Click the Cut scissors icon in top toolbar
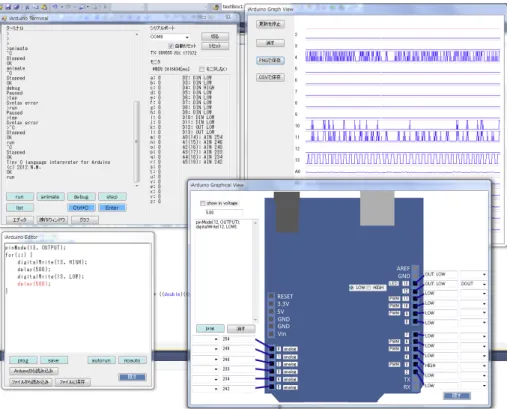The image size is (510, 409). (28, 7)
